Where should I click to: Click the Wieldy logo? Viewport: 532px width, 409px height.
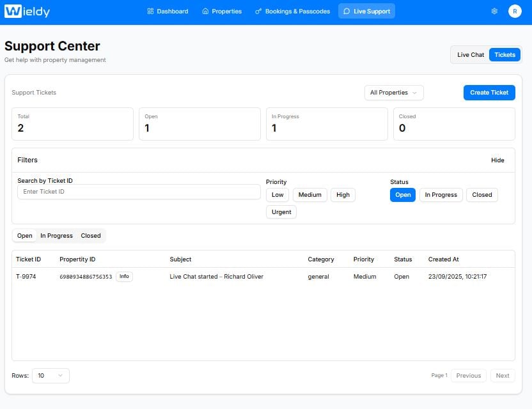[x=27, y=12]
